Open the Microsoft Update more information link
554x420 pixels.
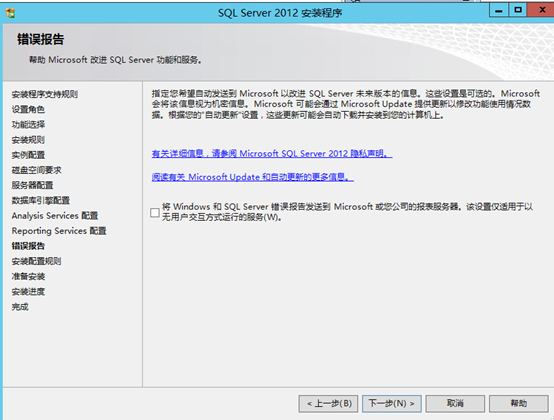coord(253,177)
